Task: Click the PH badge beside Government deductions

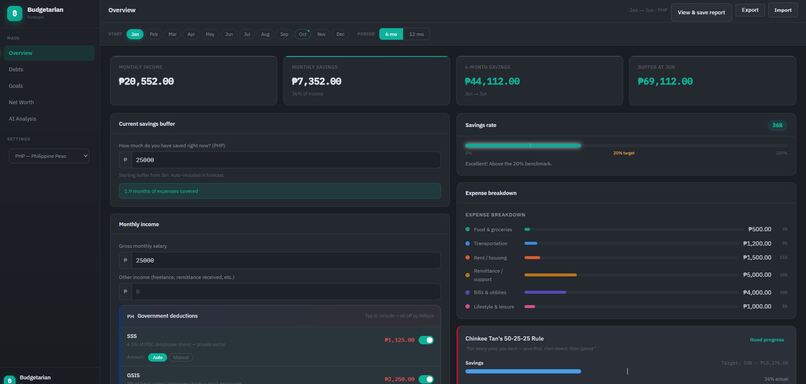Action: [x=131, y=316]
